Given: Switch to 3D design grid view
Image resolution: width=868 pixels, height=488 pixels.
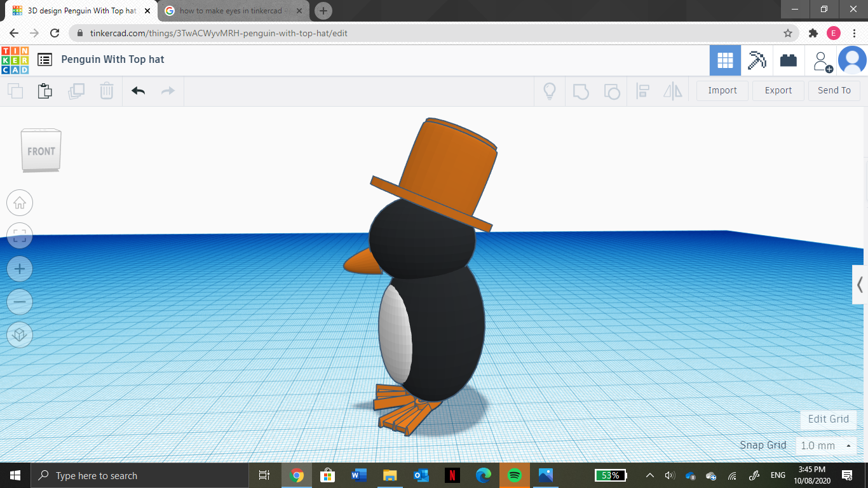Looking at the screenshot, I should (725, 60).
